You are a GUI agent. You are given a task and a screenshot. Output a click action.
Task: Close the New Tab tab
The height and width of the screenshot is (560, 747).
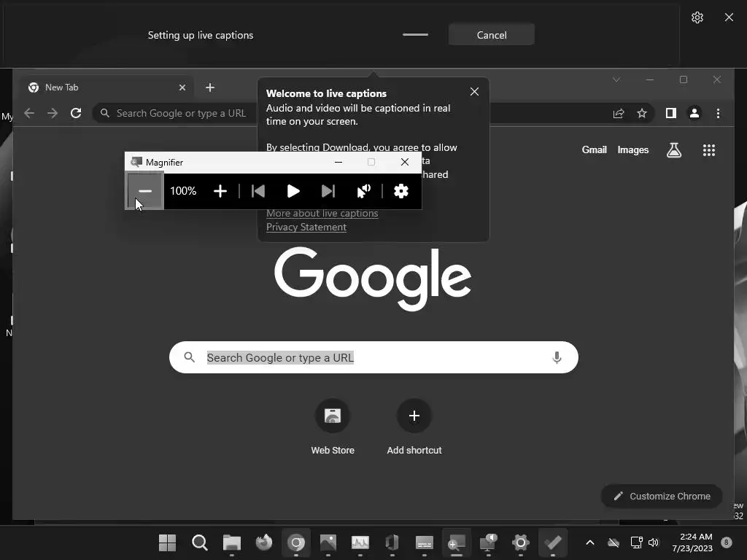tap(182, 87)
